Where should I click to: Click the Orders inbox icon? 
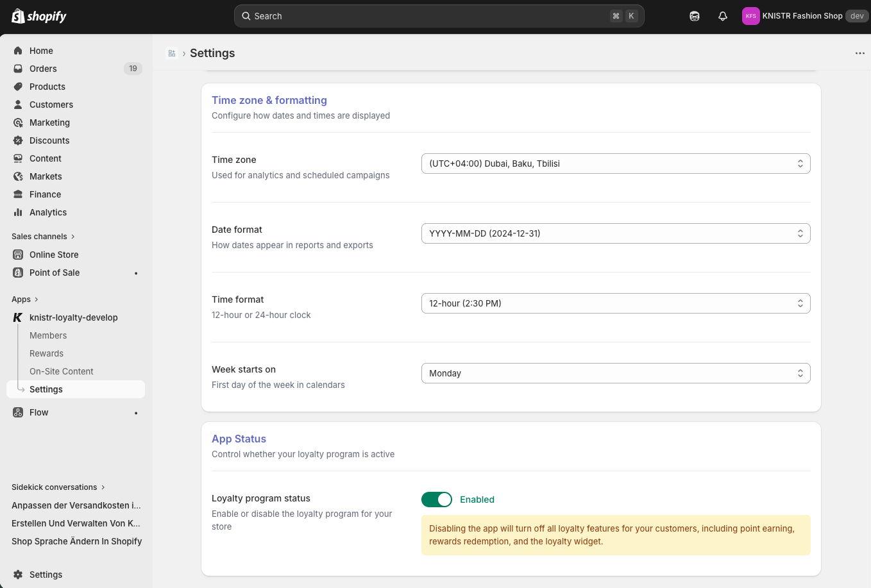point(18,69)
